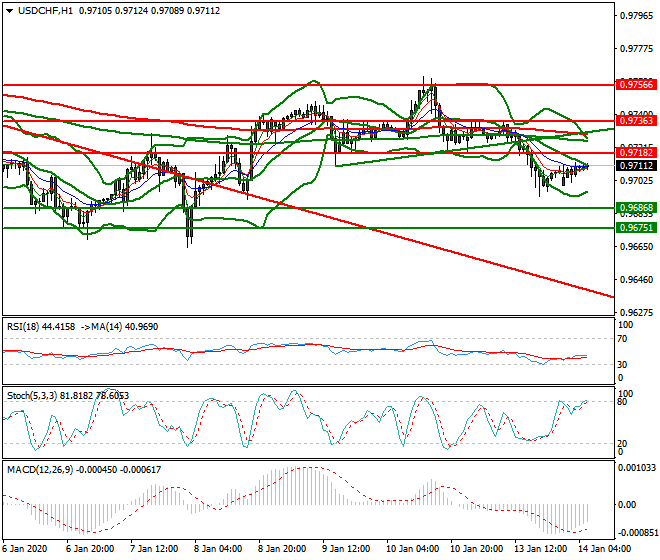Click the RSI scale value 70
The height and width of the screenshot is (560, 660).
coord(623,339)
